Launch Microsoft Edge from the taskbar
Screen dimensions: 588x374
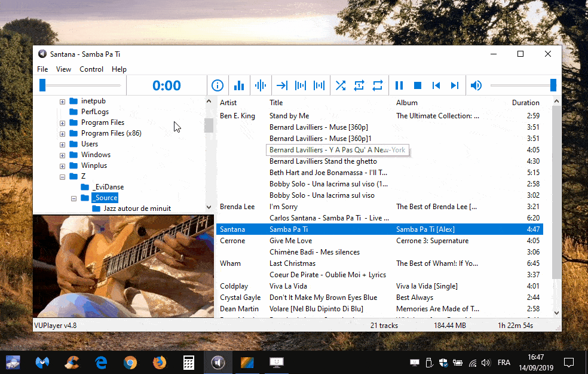pyautogui.click(x=101, y=363)
